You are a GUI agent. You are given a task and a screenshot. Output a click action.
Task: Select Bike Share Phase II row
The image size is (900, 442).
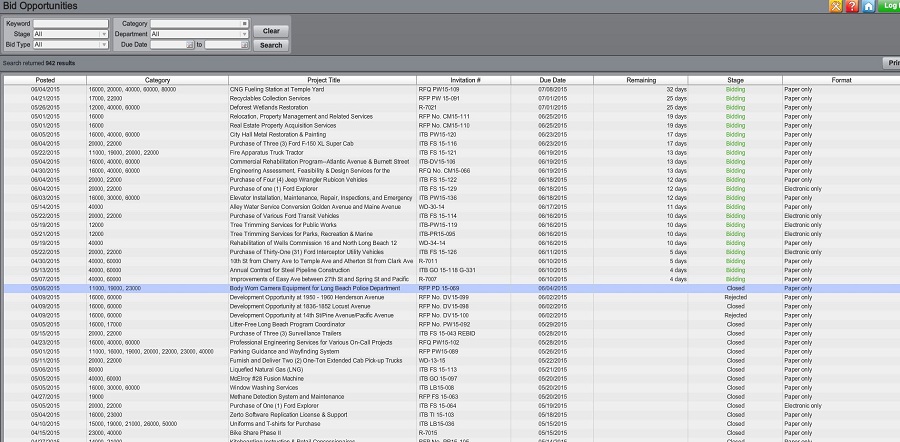tap(452, 433)
